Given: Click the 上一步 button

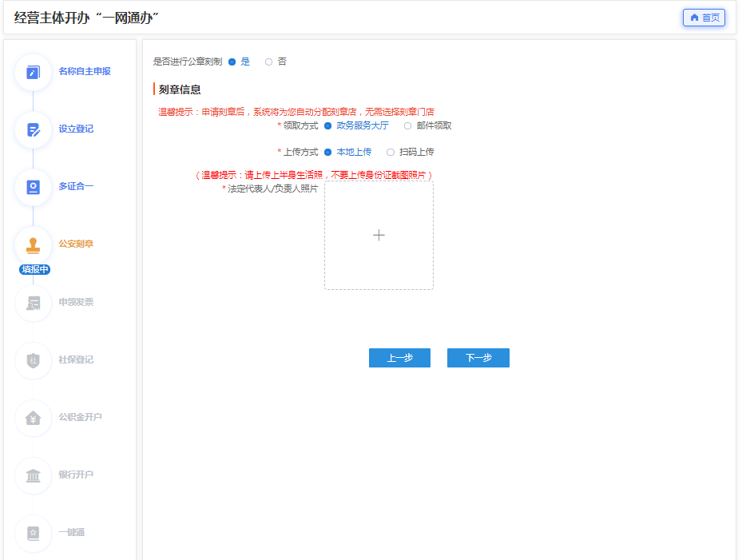Looking at the screenshot, I should [399, 358].
